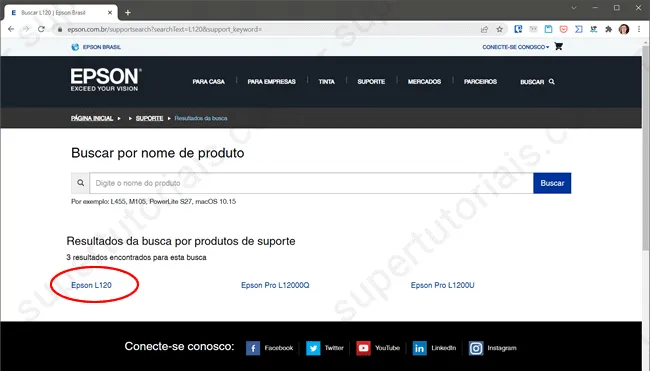Viewport: 650px width, 371px height.
Task: Open the Epson Pro L12000Q result
Action: (x=275, y=285)
